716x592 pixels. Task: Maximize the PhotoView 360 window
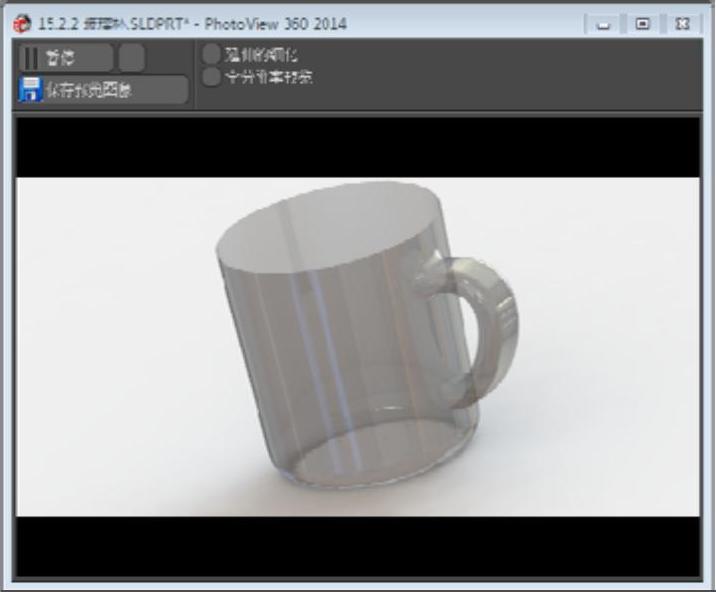pos(642,24)
